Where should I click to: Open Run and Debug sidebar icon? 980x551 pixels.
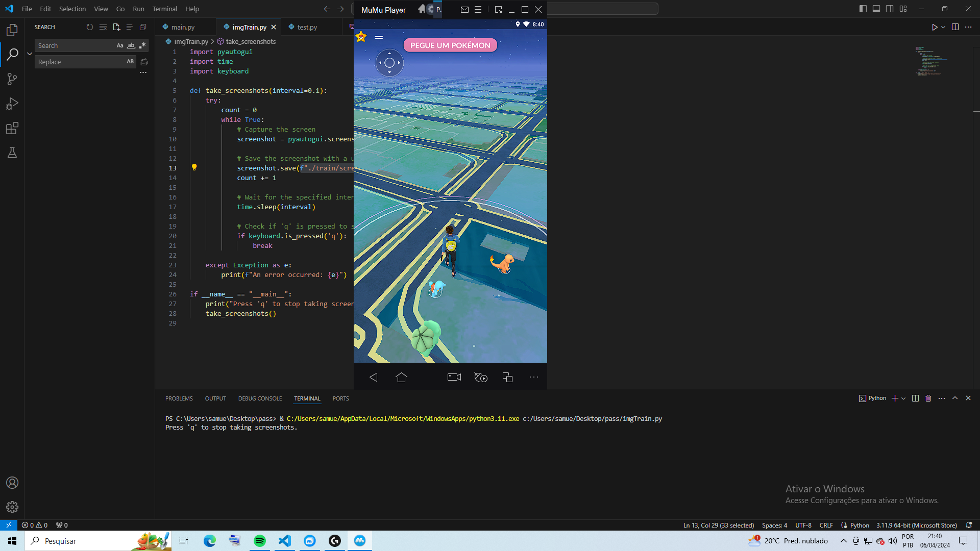pos(12,104)
